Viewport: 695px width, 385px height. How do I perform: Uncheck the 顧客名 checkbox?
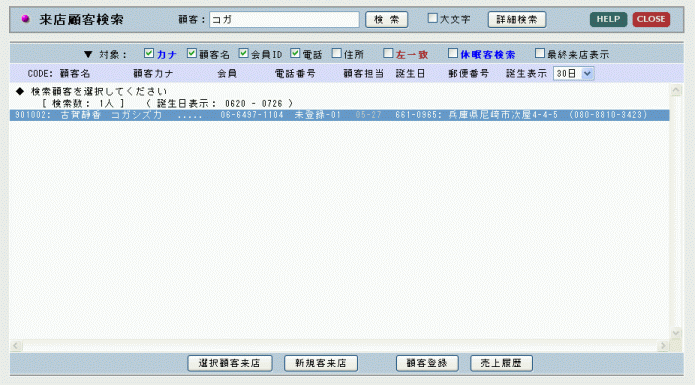pos(191,54)
